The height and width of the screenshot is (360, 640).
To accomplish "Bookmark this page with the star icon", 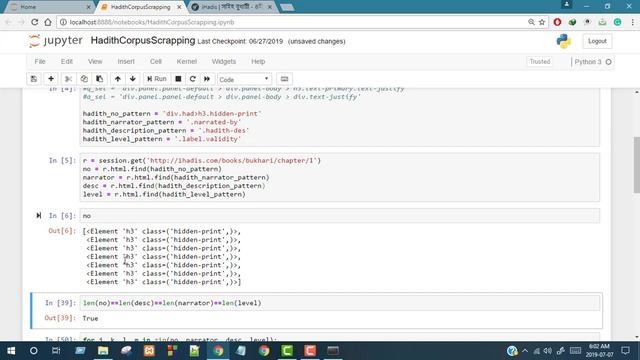I will pos(542,22).
